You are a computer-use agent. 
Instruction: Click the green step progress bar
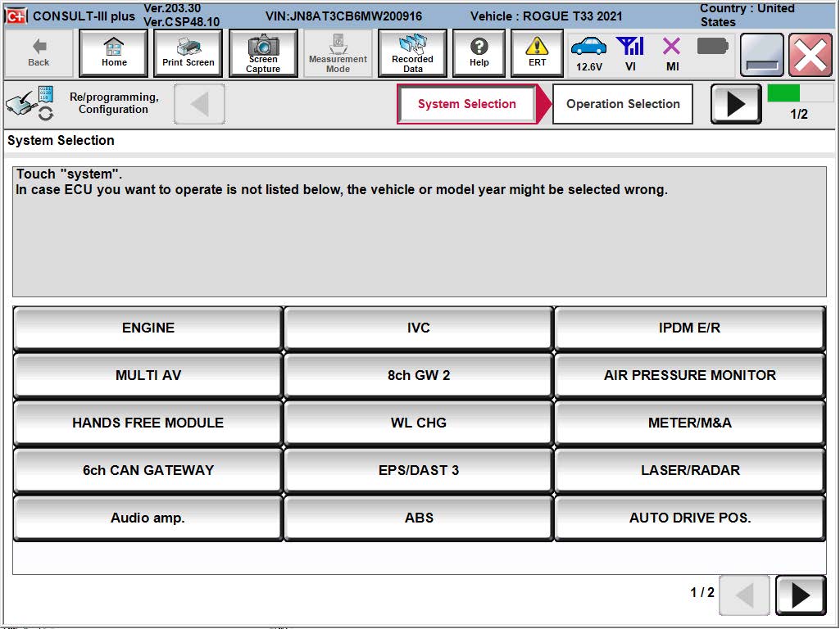pos(801,93)
